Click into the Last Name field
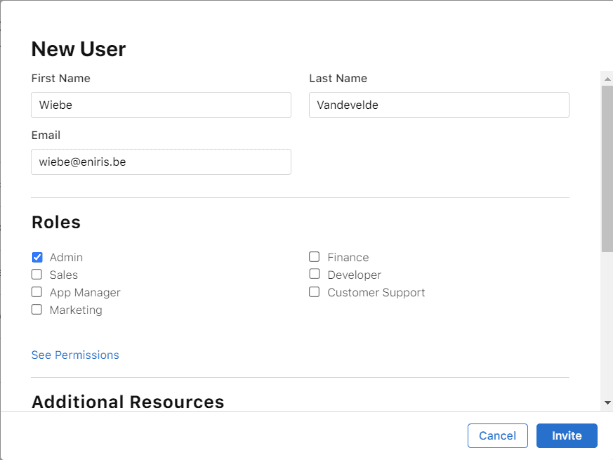The width and height of the screenshot is (613, 460). (439, 105)
